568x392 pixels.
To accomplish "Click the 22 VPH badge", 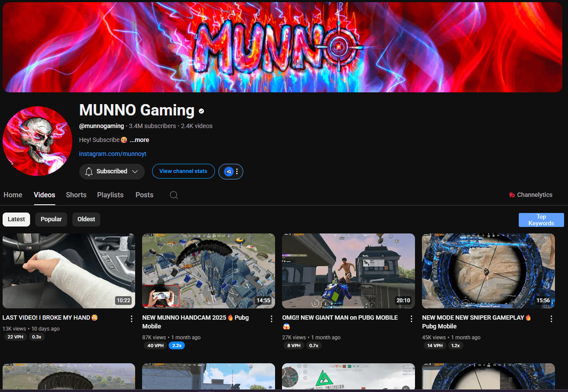I will [15, 337].
